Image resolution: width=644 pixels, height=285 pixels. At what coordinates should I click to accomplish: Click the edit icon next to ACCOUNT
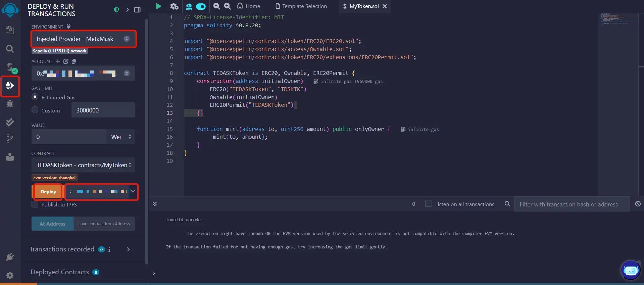click(66, 61)
